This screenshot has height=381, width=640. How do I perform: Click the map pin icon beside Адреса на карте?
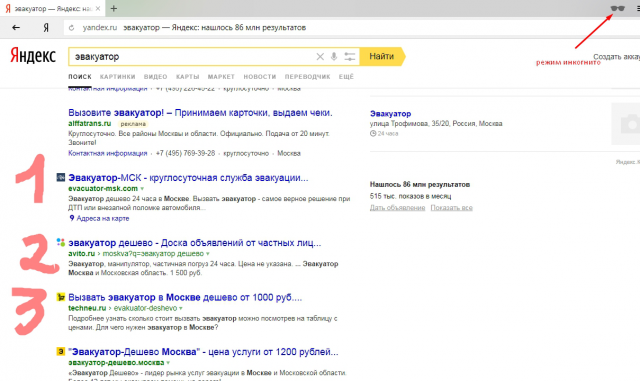72,218
